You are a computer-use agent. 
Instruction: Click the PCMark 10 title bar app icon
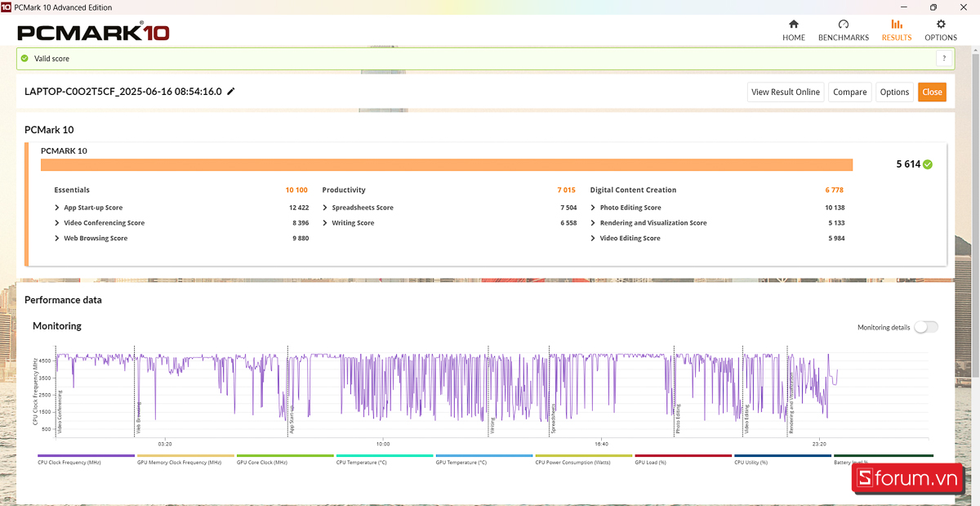pyautogui.click(x=7, y=7)
